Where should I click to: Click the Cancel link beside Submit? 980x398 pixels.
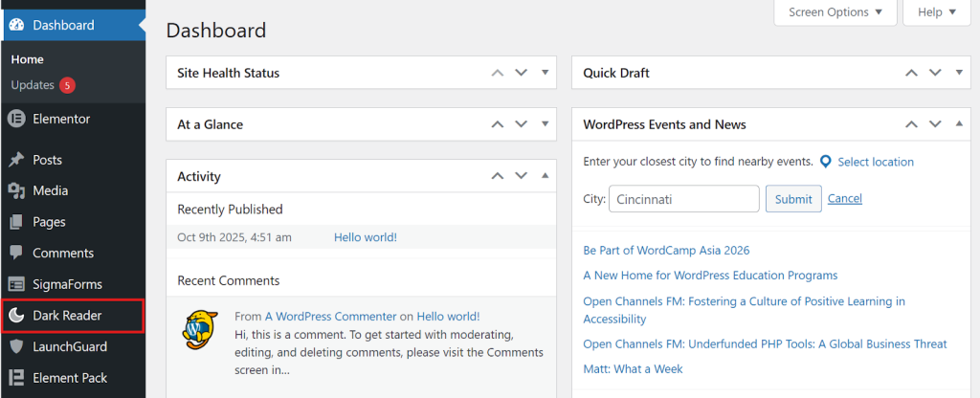845,199
